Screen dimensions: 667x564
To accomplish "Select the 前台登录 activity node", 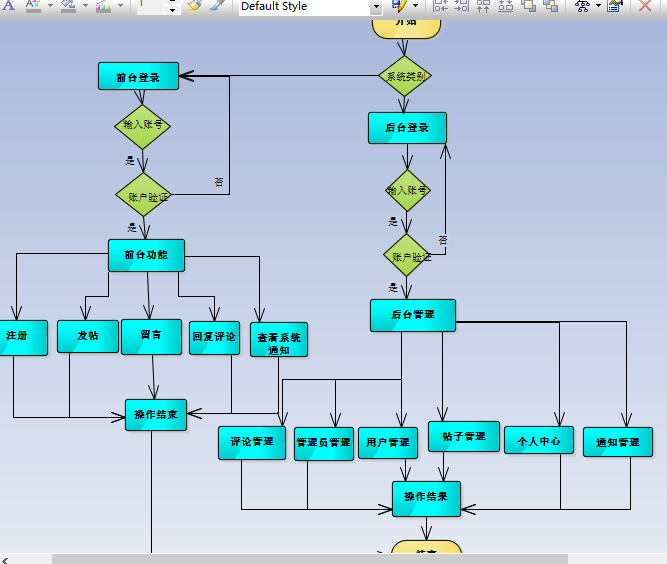I will tap(138, 76).
